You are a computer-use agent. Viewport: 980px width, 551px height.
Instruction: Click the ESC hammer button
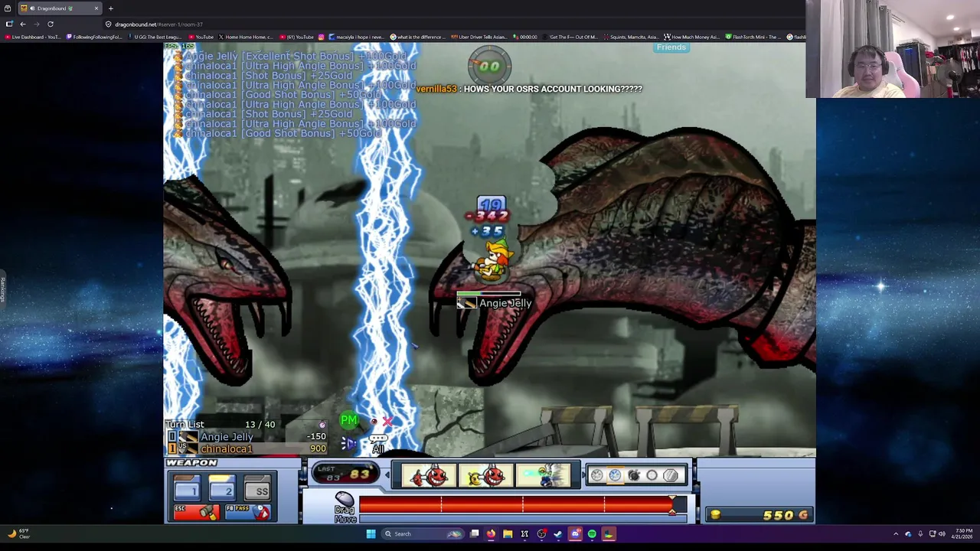pyautogui.click(x=196, y=512)
